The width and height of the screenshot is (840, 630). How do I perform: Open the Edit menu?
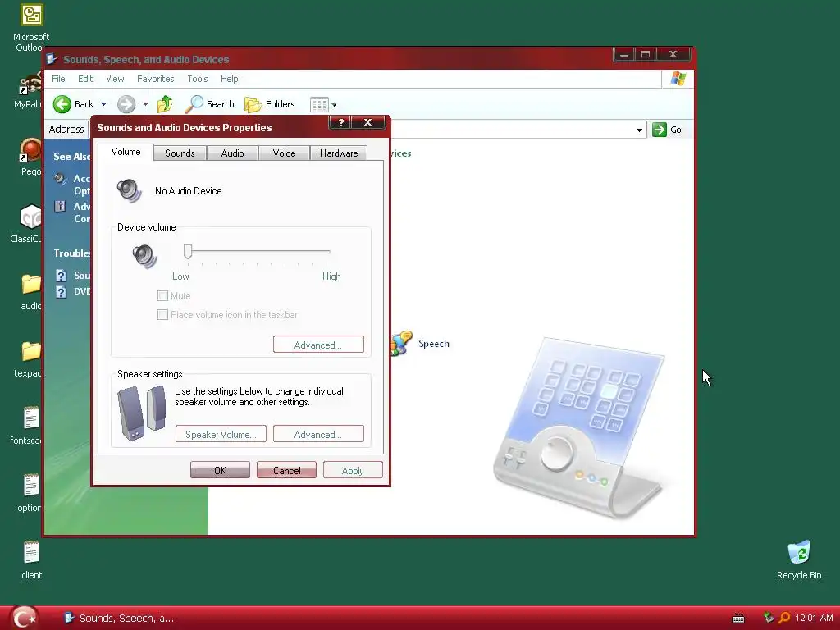click(x=85, y=79)
